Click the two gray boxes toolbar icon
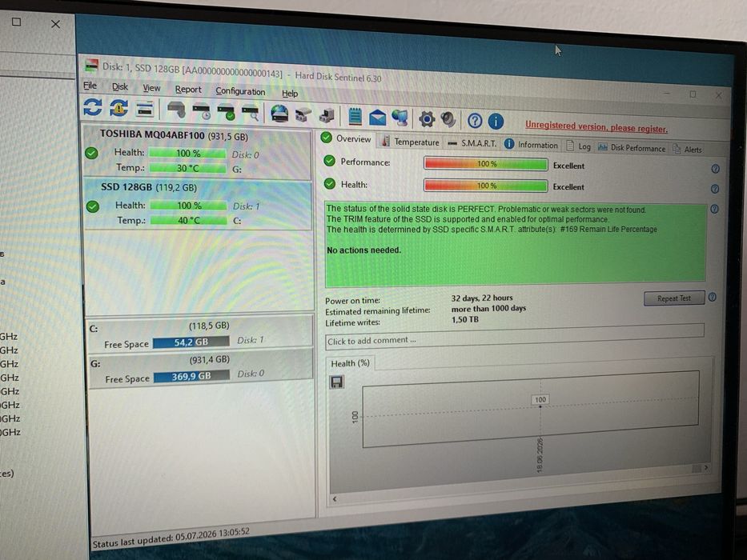This screenshot has width=747, height=560. coord(303,114)
